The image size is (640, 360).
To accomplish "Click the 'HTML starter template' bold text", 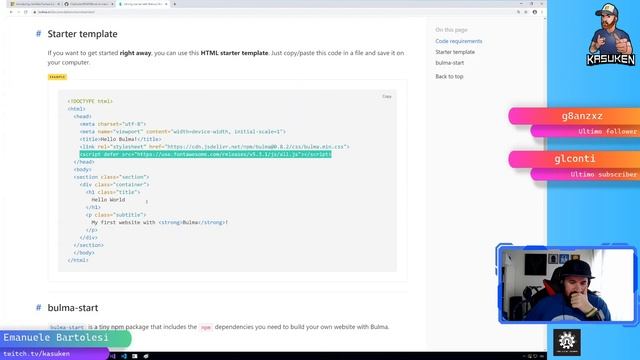I will 234,53.
